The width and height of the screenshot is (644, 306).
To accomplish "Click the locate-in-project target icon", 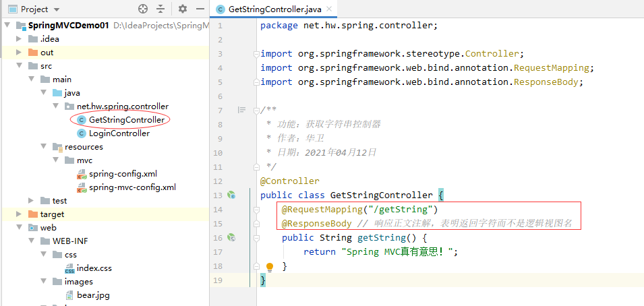I will click(142, 9).
